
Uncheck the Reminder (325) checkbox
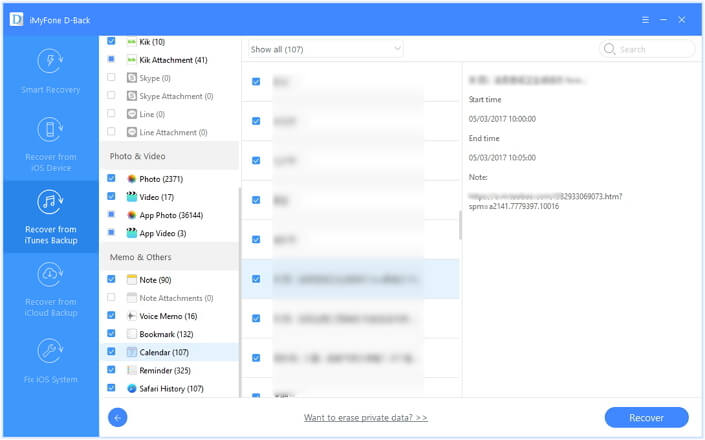click(111, 369)
